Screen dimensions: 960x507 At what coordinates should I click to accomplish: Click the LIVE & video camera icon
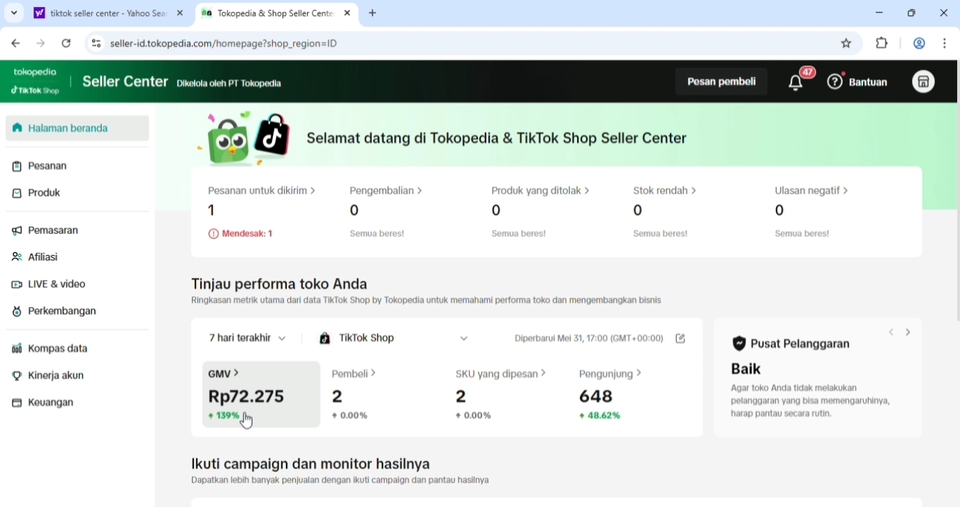tap(17, 284)
